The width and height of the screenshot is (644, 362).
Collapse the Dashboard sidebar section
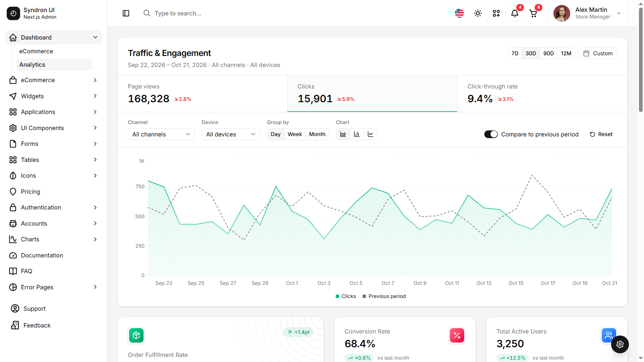pyautogui.click(x=53, y=37)
